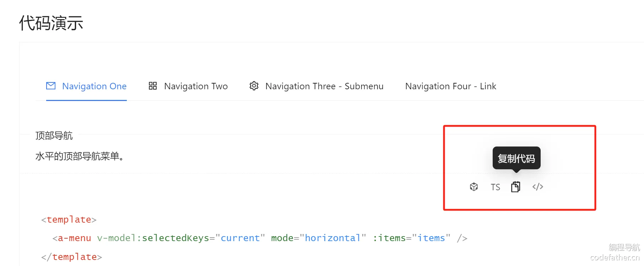Click the "horizontal" mode value in code
644x266 pixels.
[333, 238]
